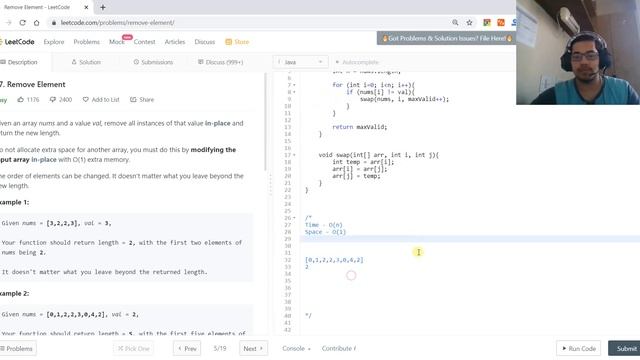Open the Java language dropdown

pos(300,62)
